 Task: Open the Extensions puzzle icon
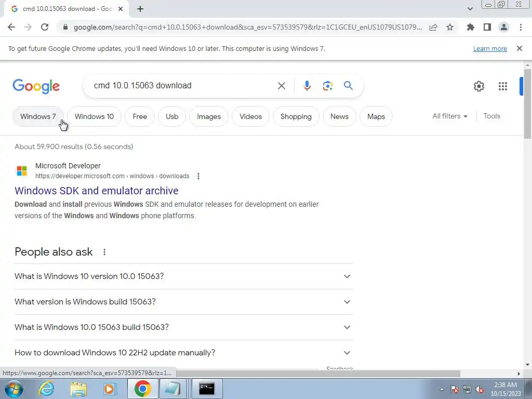[x=471, y=27]
